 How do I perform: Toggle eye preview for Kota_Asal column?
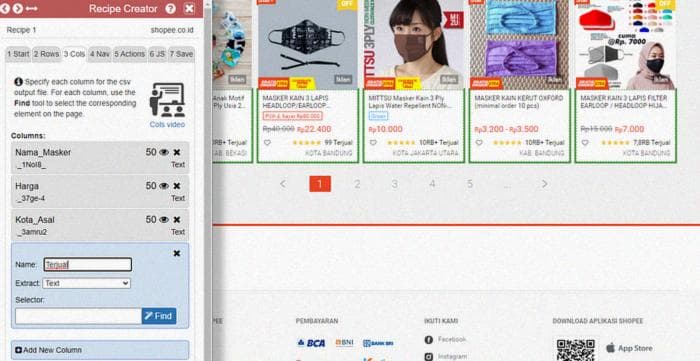coord(164,220)
